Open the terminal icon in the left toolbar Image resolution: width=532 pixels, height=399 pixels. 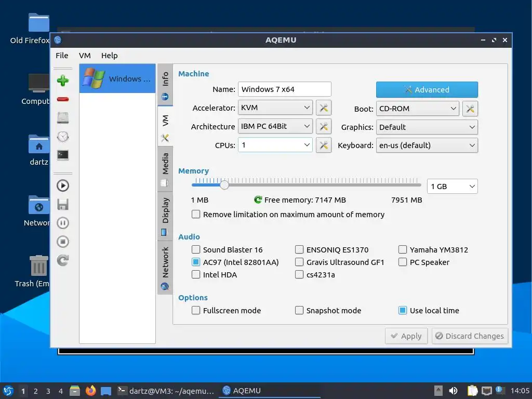63,155
